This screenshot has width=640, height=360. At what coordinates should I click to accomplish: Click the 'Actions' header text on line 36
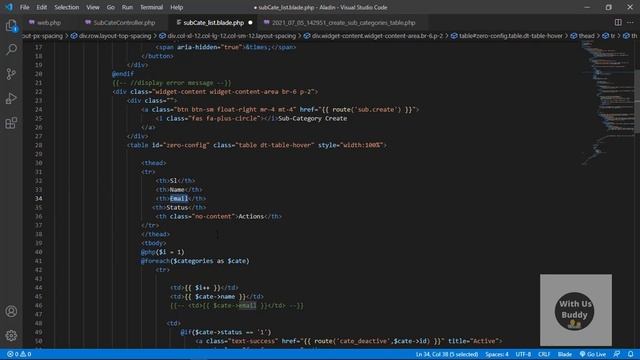click(251, 216)
